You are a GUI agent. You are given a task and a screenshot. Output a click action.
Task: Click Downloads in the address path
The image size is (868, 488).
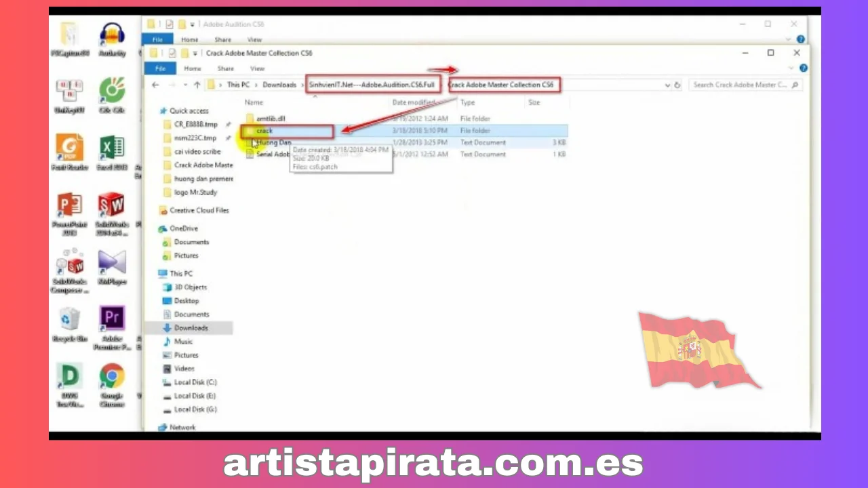click(279, 85)
